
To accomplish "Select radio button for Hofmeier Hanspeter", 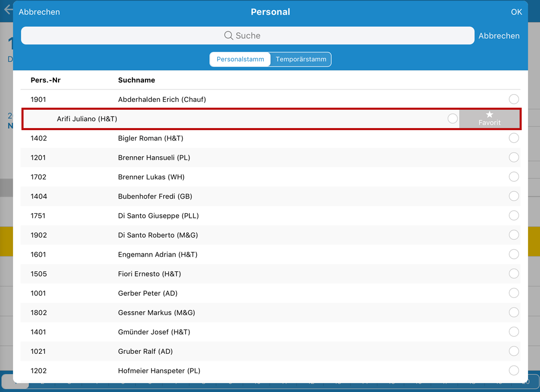I will [x=513, y=371].
